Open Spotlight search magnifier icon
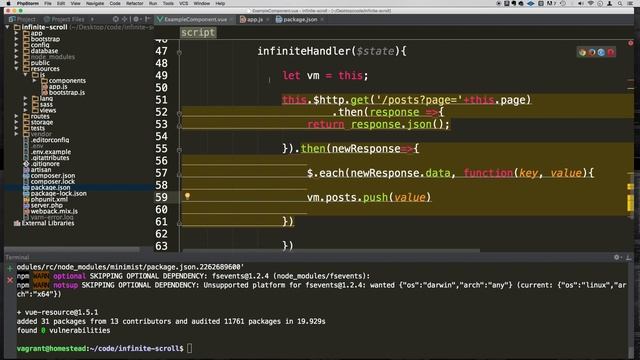This screenshot has height=360, width=640. tap(620, 3)
